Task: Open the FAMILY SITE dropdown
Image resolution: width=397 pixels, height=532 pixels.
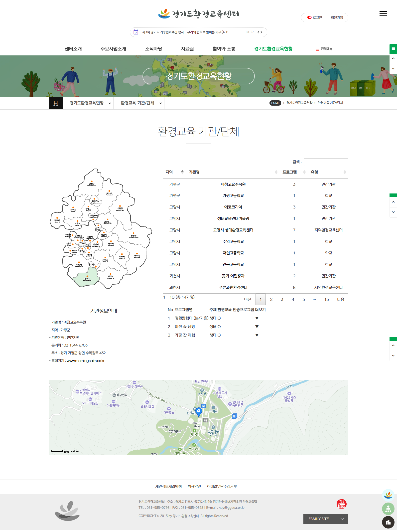Action: point(326,519)
